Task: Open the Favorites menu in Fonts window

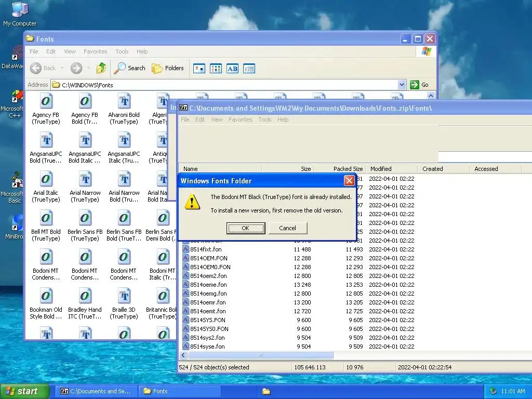Action: tap(96, 51)
